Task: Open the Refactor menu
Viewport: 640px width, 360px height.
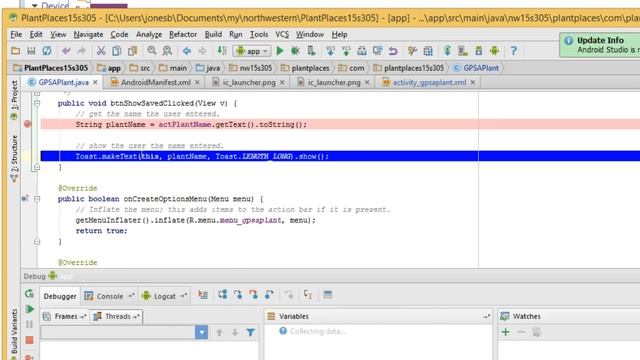Action: [x=183, y=35]
